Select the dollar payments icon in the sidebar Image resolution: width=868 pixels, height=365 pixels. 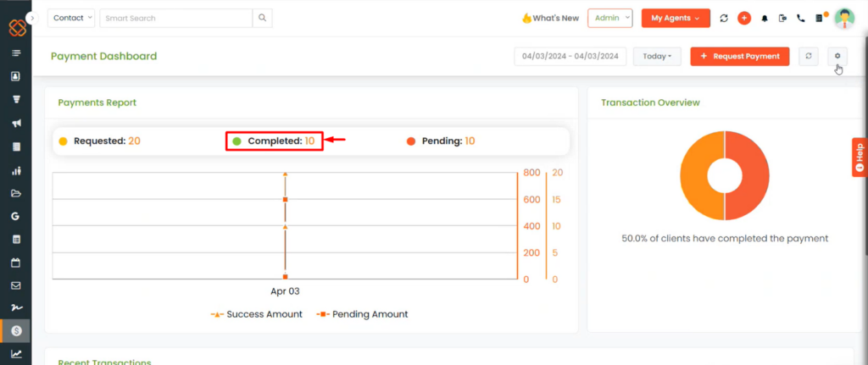16,331
